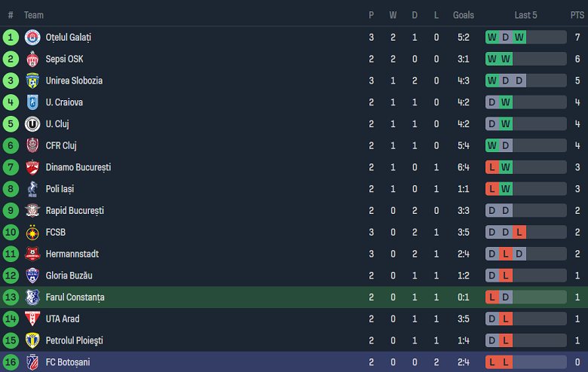
Task: Click the FCSB club crest icon
Action: coord(32,233)
